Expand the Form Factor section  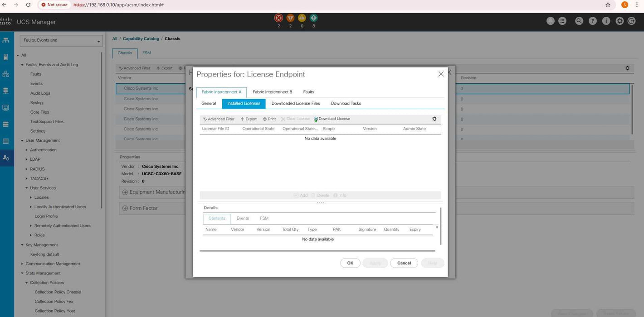point(125,208)
